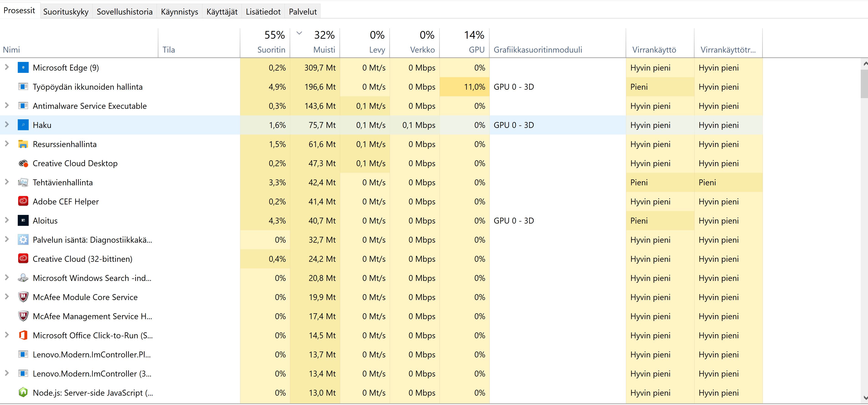Screen dimensions: 868x405
Task: Select the Tehtävienhallinta process icon
Action: (x=23, y=182)
